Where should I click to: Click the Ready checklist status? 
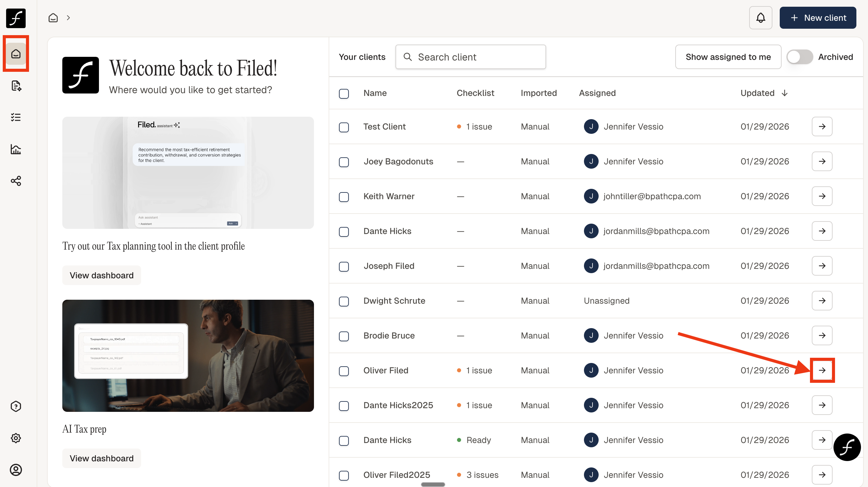[473, 440]
